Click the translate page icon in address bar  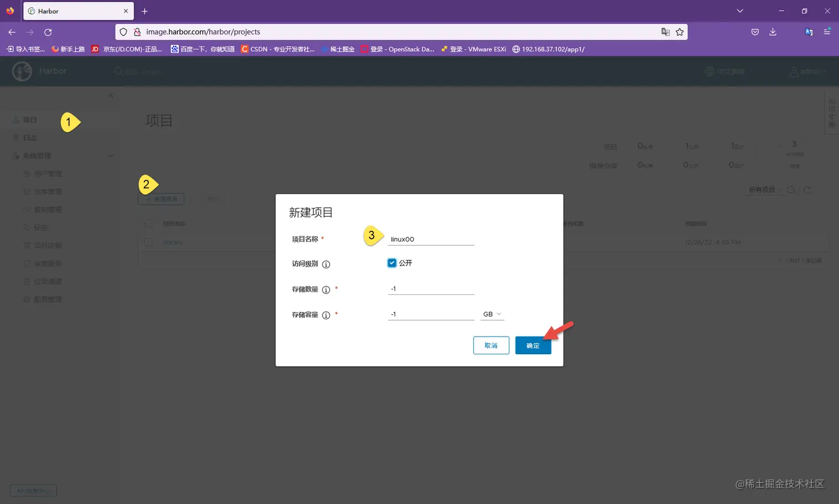tap(665, 32)
